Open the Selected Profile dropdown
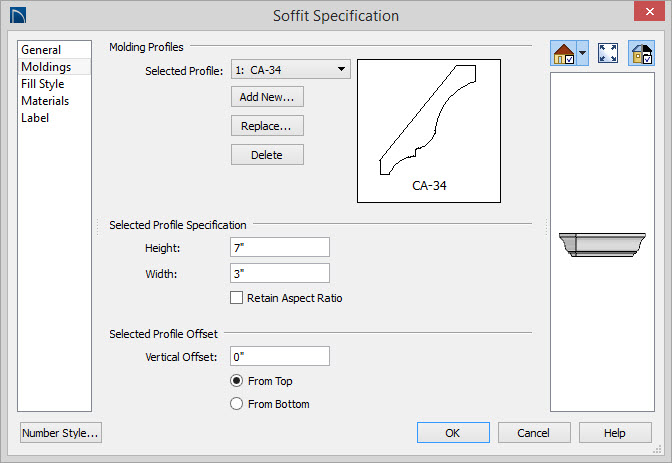 pyautogui.click(x=291, y=69)
